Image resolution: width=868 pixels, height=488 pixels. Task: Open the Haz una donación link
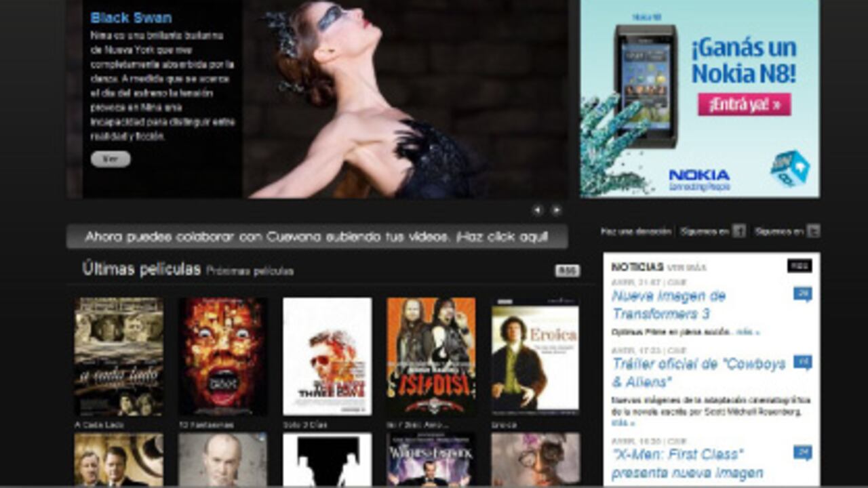click(x=635, y=232)
